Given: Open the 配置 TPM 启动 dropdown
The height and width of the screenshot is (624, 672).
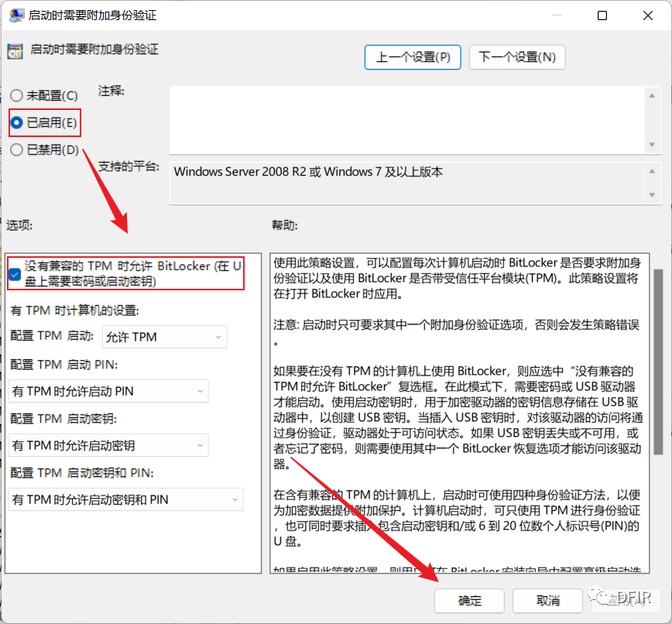Looking at the screenshot, I should tap(165, 337).
